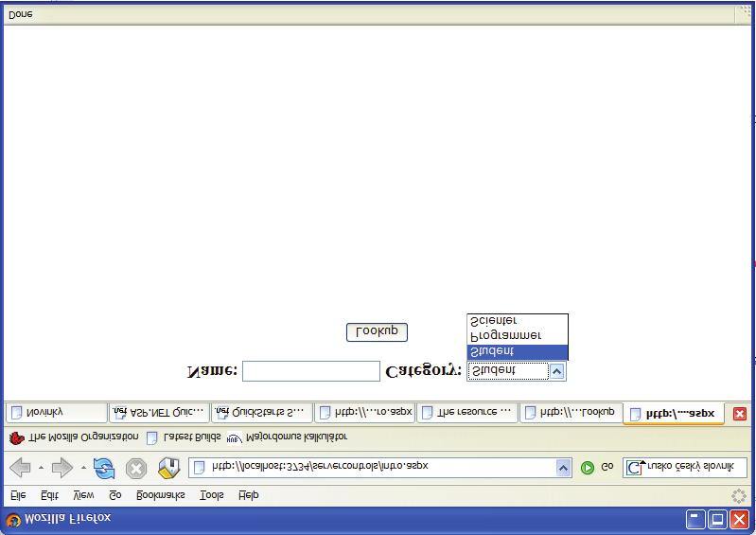This screenshot has height=535, width=756.
Task: Open The Mozilla Organization bookmark
Action: point(74,437)
